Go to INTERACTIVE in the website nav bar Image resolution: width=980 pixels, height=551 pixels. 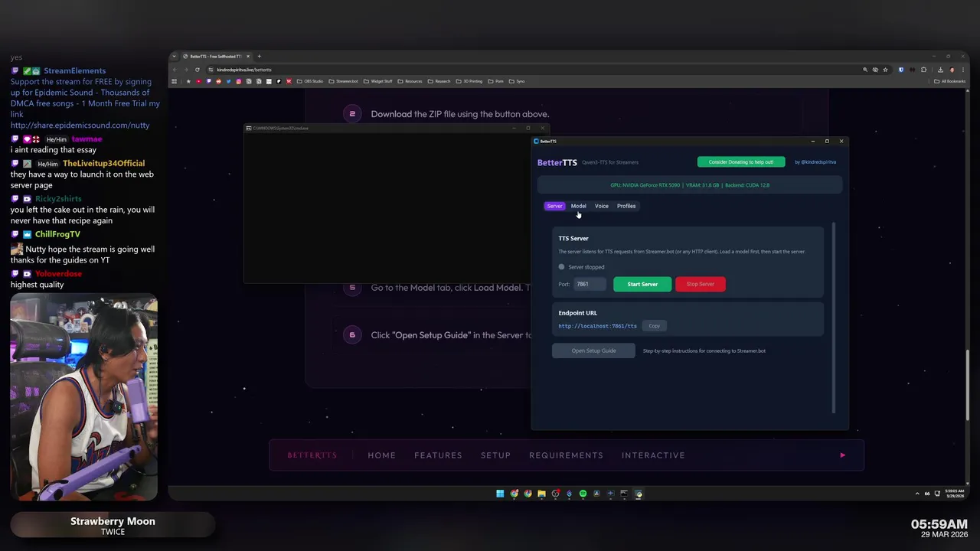(x=653, y=455)
